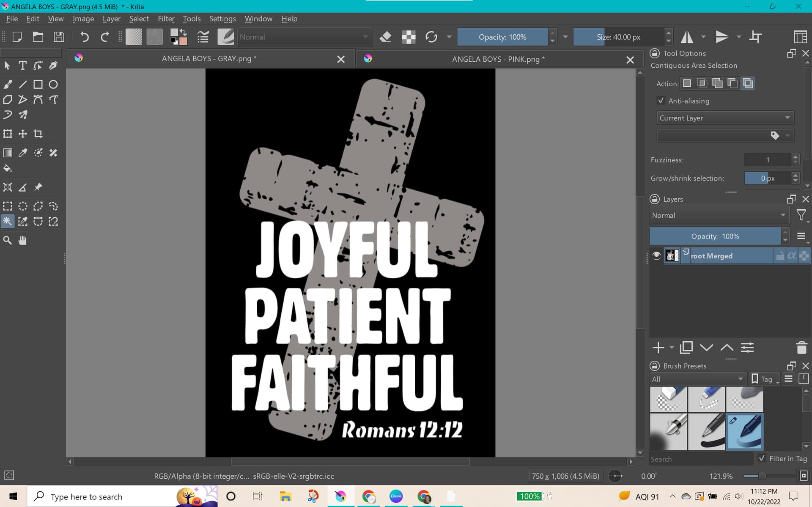The image size is (812, 507).
Task: Hide the root Merged layer
Action: [x=656, y=256]
